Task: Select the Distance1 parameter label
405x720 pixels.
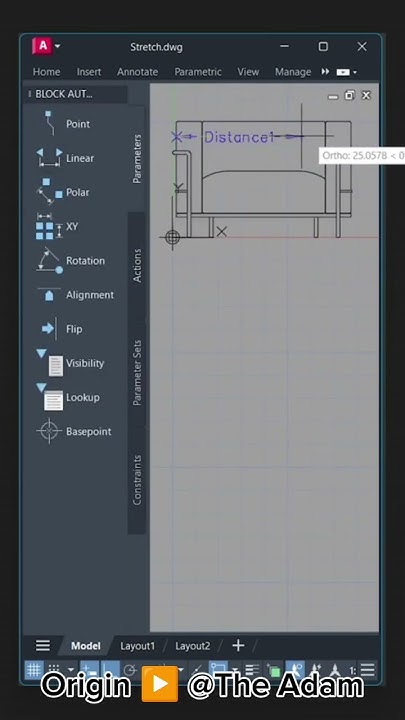Action: point(239,137)
